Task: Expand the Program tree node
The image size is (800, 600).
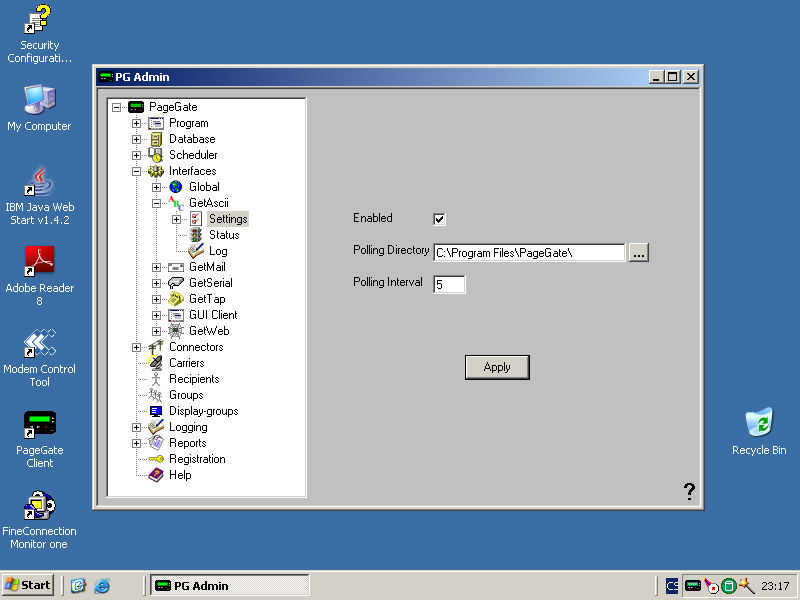Action: pyautogui.click(x=136, y=123)
